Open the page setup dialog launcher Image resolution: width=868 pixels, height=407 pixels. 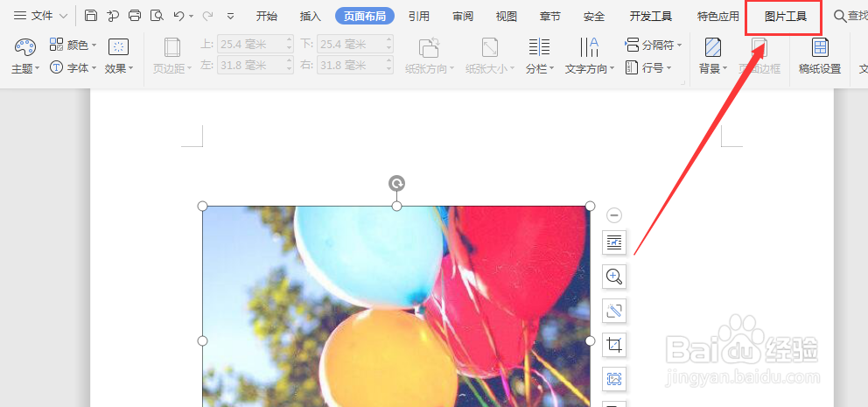[x=683, y=83]
